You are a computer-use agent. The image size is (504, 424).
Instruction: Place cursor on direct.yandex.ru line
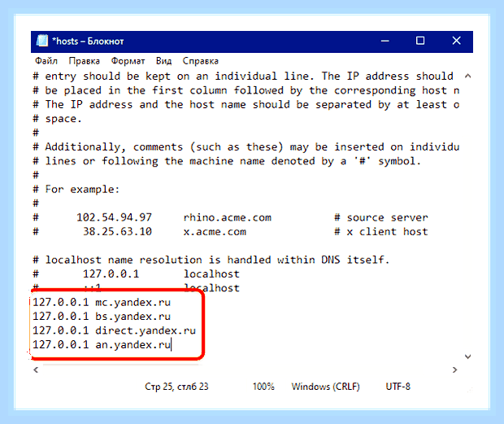coord(114,330)
